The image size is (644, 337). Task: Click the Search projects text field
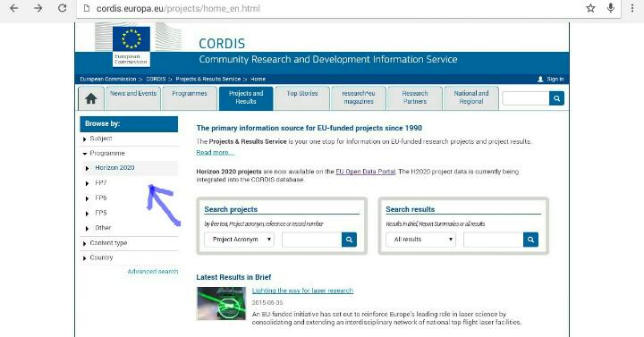[x=312, y=240]
